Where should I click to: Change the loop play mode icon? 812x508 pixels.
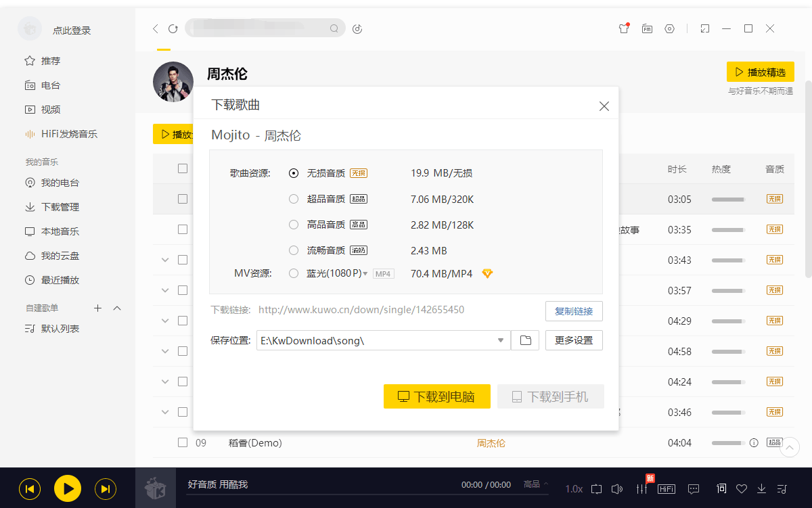coord(596,488)
